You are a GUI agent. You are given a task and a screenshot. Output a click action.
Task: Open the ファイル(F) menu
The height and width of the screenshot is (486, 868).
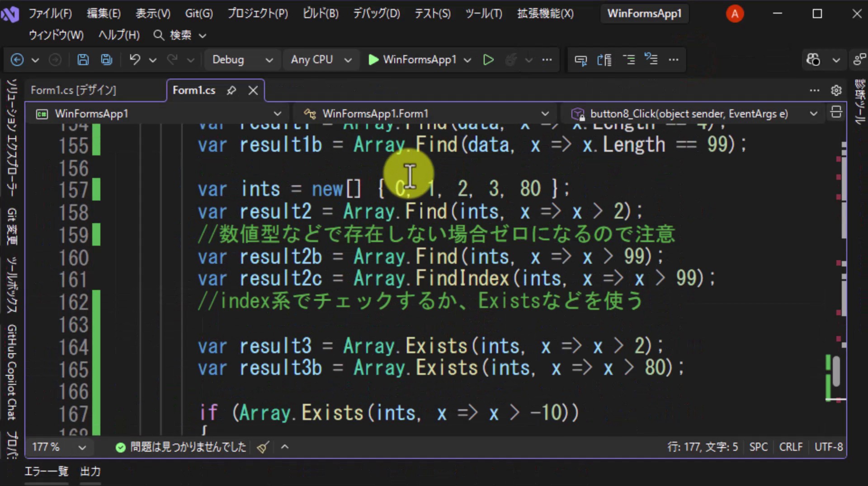pos(50,14)
